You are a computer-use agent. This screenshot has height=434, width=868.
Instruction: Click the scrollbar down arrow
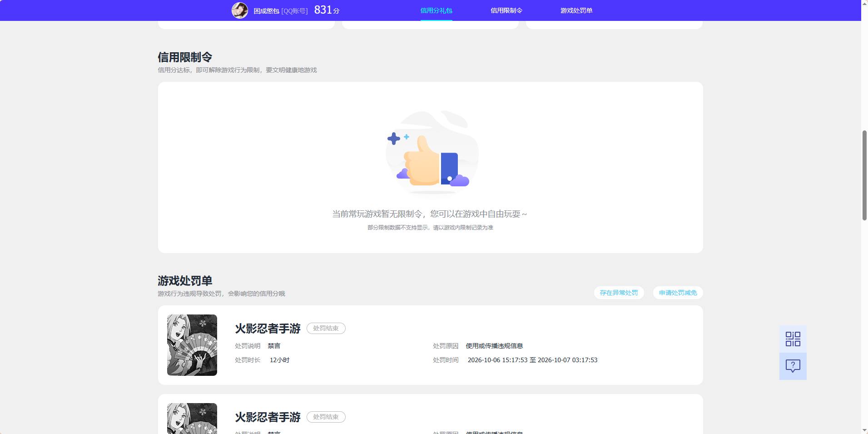[864, 430]
